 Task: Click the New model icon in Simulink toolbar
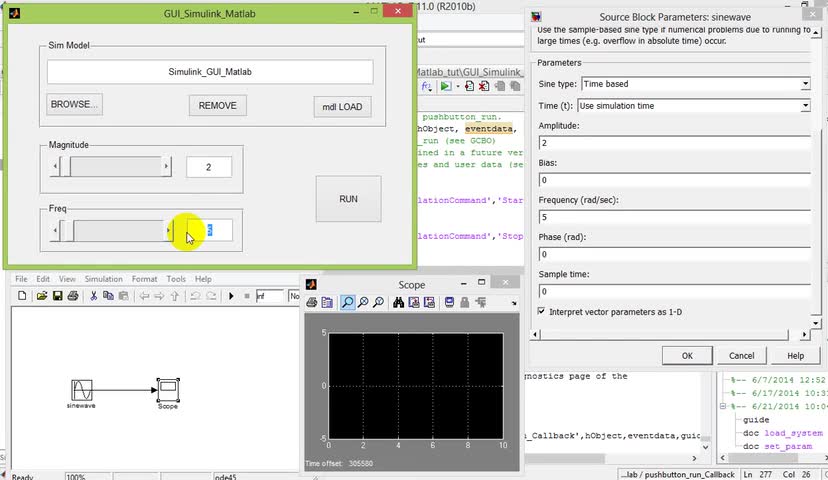[22, 296]
